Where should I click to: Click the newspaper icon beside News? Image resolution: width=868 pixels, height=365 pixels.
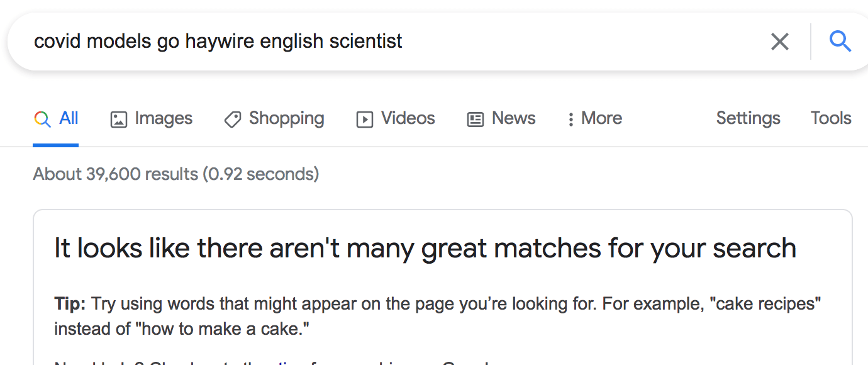[x=476, y=120]
